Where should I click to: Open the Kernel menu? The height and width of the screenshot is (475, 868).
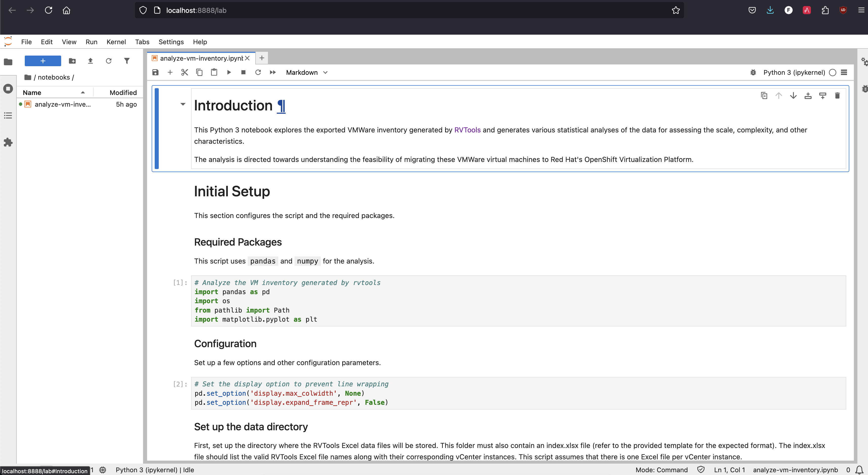click(x=116, y=42)
